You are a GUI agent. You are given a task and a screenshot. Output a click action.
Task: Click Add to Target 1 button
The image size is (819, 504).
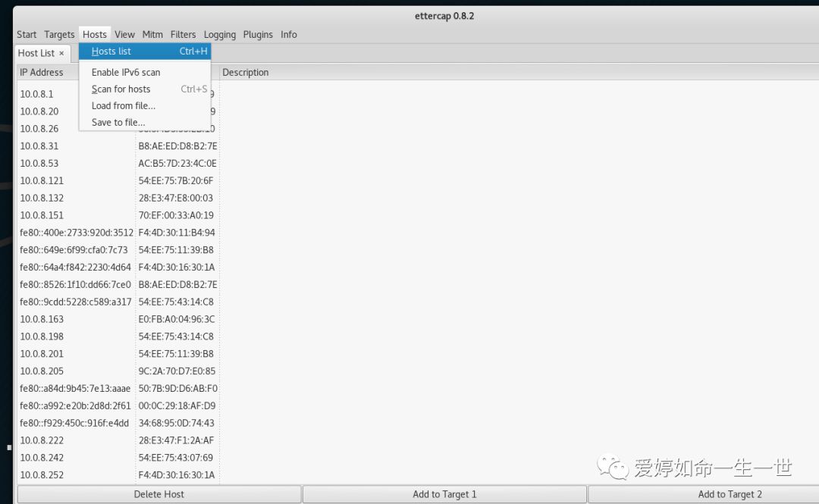pyautogui.click(x=444, y=494)
